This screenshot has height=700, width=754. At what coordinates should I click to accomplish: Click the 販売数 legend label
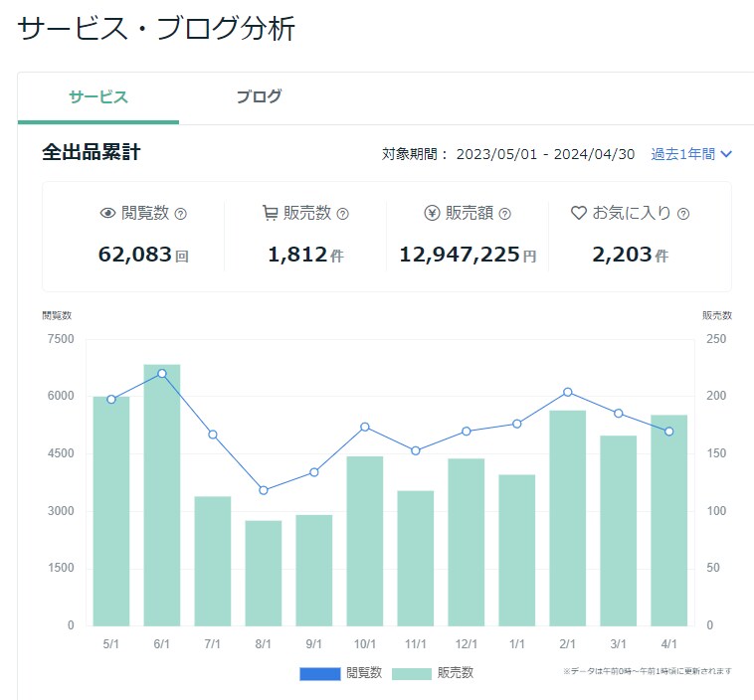(456, 673)
